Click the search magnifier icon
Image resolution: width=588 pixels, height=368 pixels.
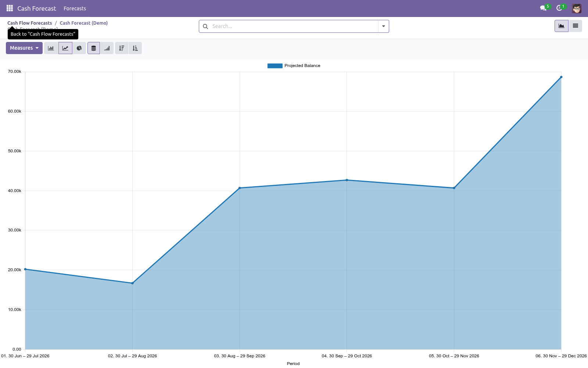[205, 26]
